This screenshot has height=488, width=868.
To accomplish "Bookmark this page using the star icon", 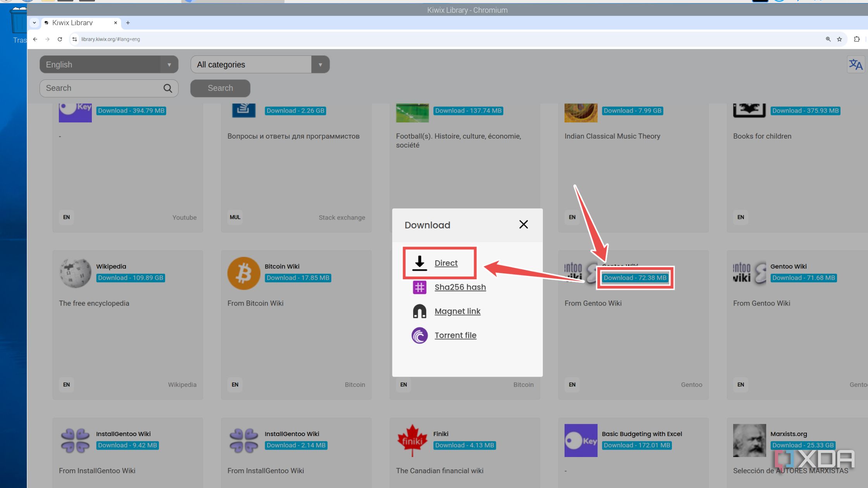I will [x=839, y=39].
